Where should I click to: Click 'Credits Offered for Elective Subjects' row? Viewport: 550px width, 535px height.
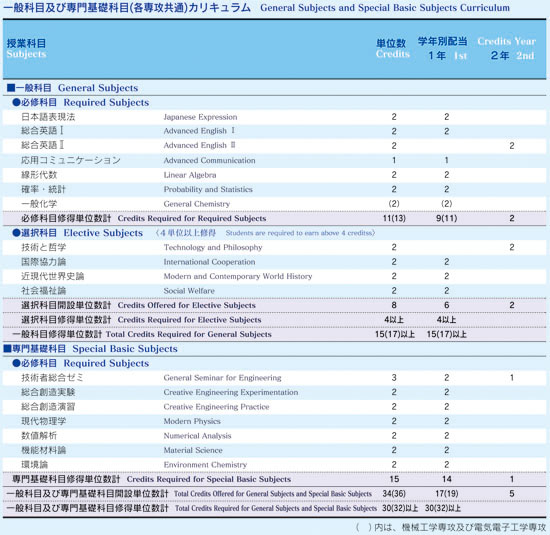(x=274, y=305)
